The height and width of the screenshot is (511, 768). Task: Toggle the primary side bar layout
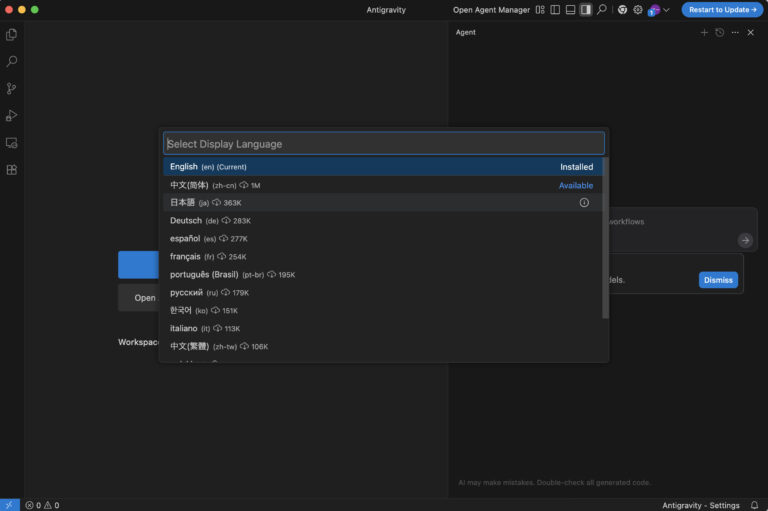[x=555, y=10]
